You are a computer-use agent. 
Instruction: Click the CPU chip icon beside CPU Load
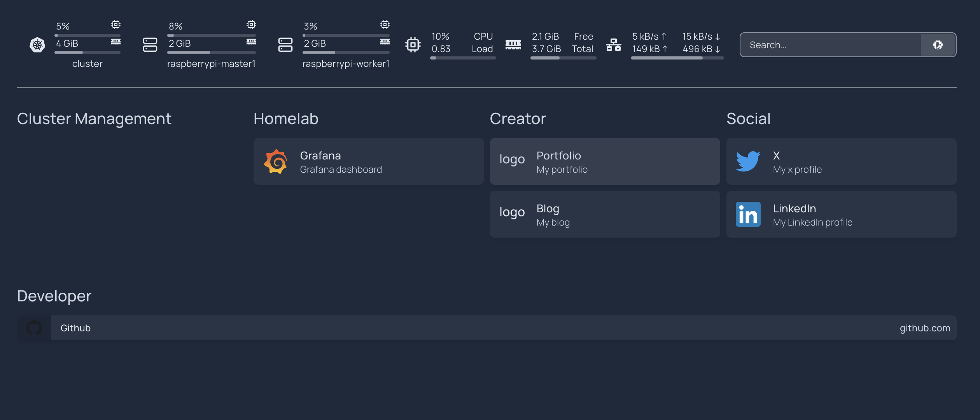[x=413, y=45]
